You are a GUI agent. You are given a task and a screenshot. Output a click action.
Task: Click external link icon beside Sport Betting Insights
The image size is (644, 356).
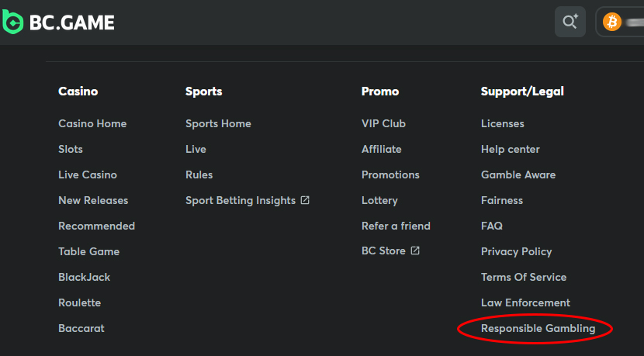(x=305, y=200)
